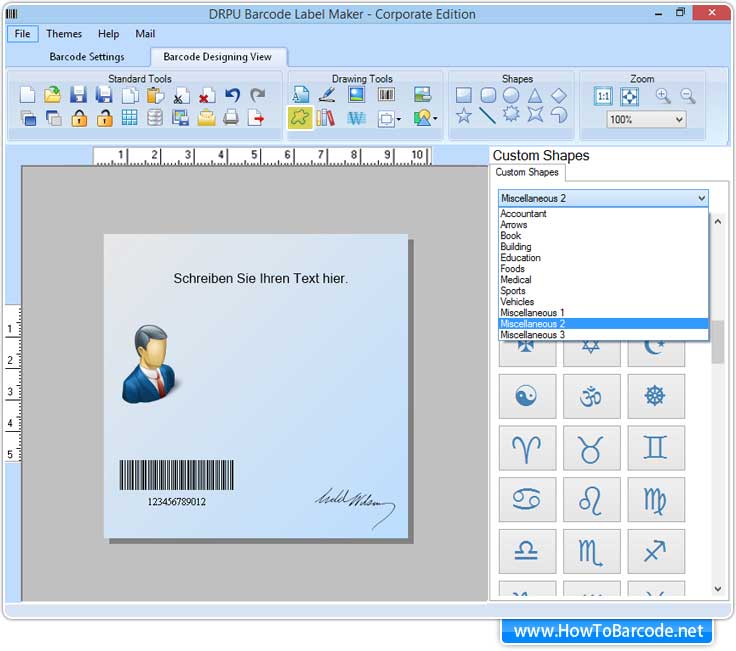The height and width of the screenshot is (651, 736).
Task: Open the File menu
Action: click(x=22, y=34)
